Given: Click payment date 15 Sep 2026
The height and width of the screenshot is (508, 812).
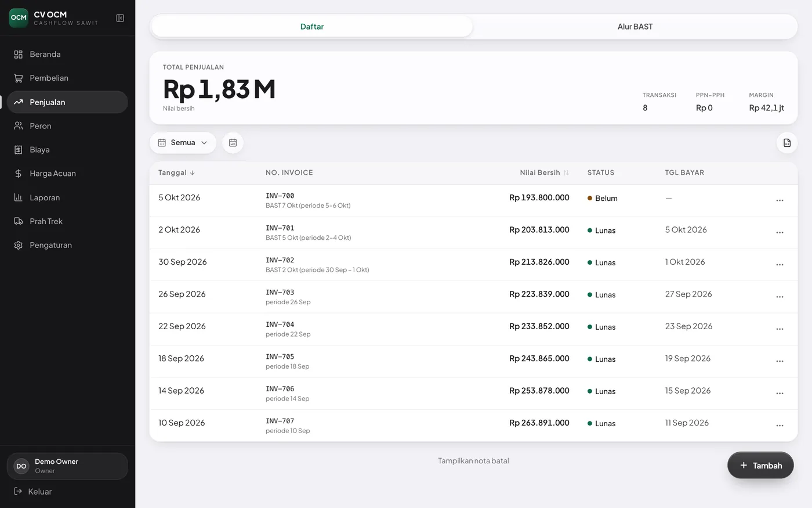Looking at the screenshot, I should coord(688,391).
